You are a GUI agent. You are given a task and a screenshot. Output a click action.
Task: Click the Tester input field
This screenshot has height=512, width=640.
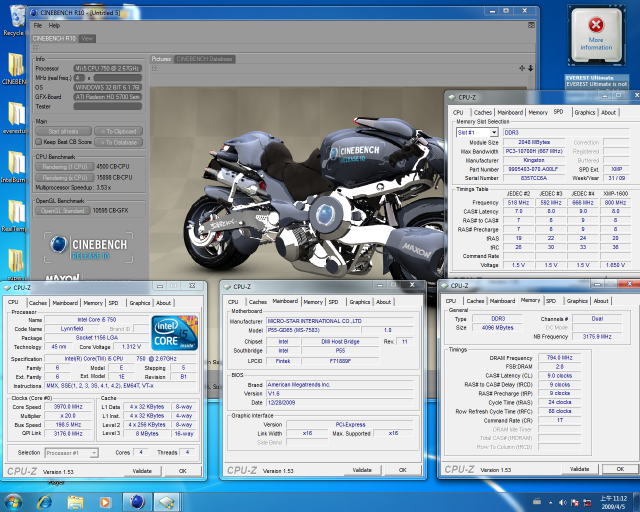click(107, 107)
